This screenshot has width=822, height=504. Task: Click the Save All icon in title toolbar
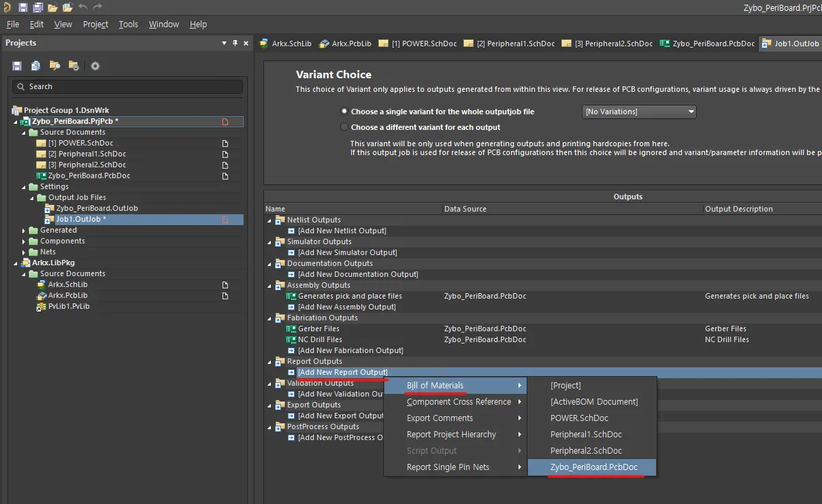pyautogui.click(x=38, y=7)
